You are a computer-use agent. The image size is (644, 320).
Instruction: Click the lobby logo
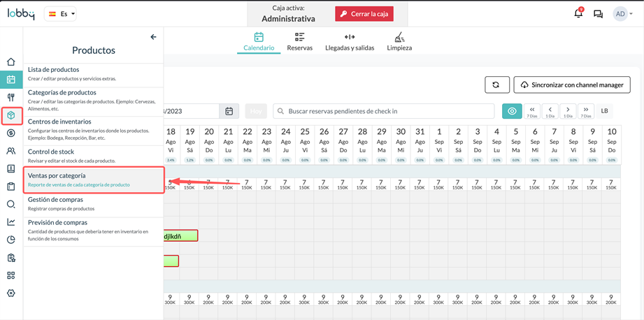point(20,13)
